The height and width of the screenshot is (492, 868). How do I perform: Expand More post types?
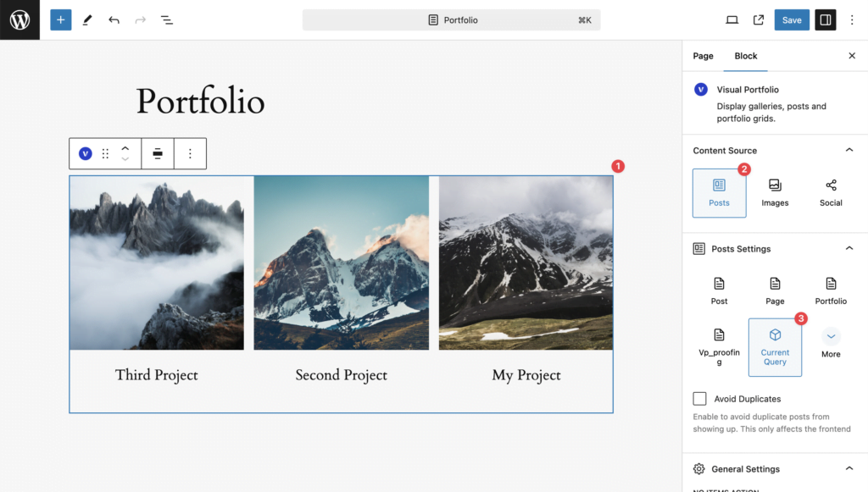click(831, 344)
